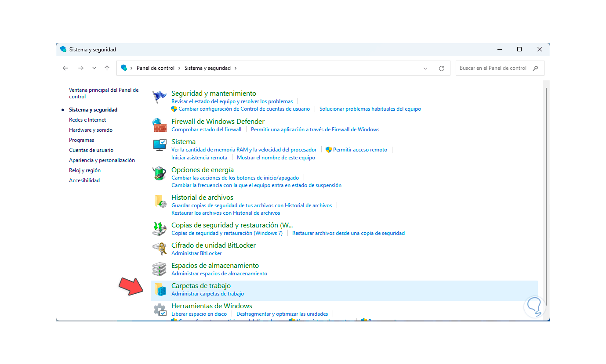Go up one level with the up arrow

107,68
